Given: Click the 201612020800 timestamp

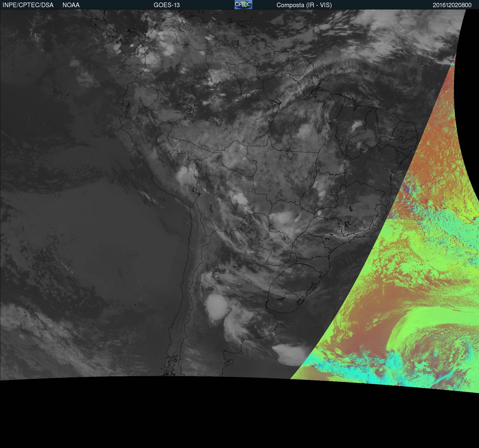Looking at the screenshot, I should point(452,5).
